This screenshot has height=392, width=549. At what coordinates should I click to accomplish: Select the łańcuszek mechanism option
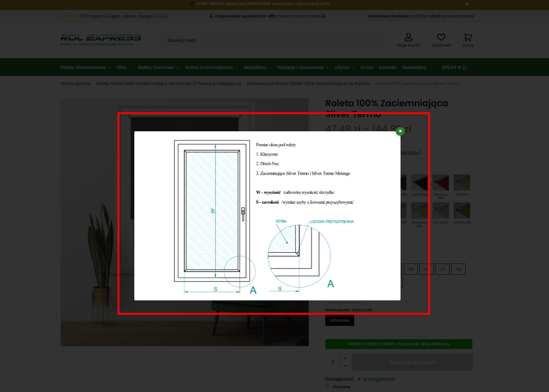point(340,320)
